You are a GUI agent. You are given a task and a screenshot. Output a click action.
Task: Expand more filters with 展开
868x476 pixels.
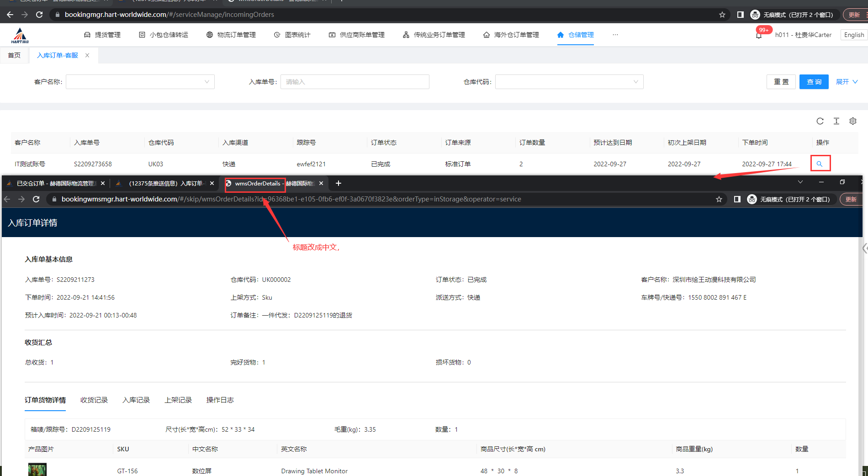846,82
